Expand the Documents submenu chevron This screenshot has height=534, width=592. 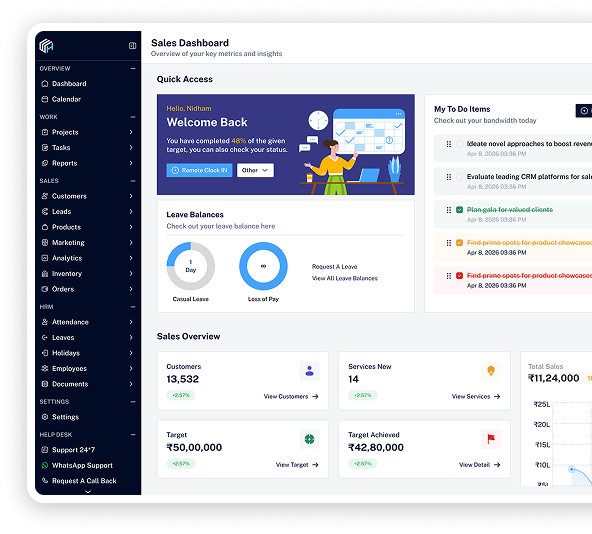131,384
